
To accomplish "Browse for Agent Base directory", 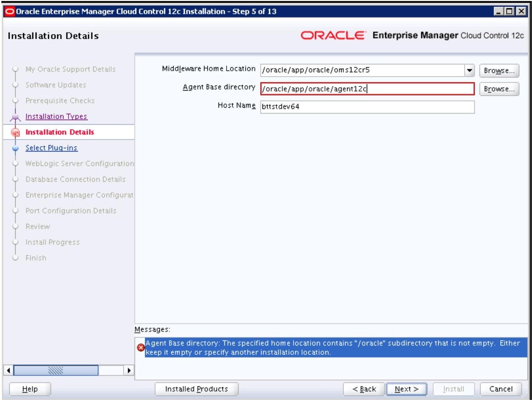I will (x=499, y=89).
